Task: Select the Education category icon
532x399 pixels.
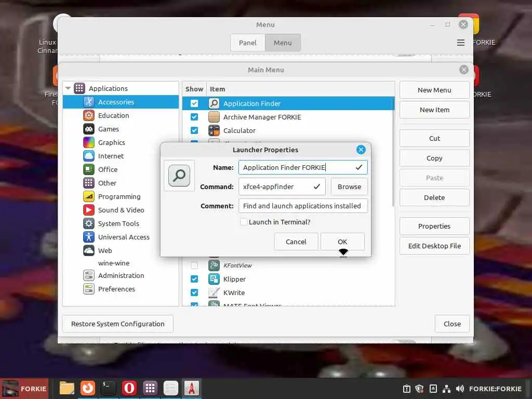Action: tap(88, 115)
